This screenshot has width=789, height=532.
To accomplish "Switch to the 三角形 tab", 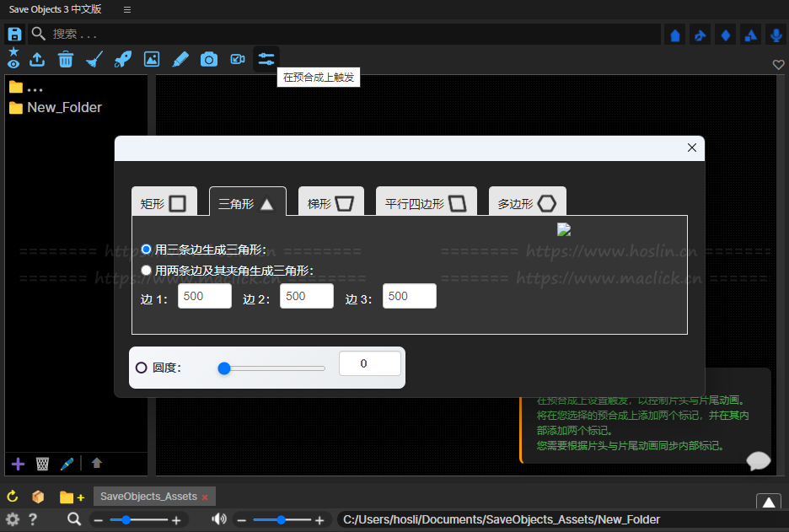I will (x=248, y=203).
